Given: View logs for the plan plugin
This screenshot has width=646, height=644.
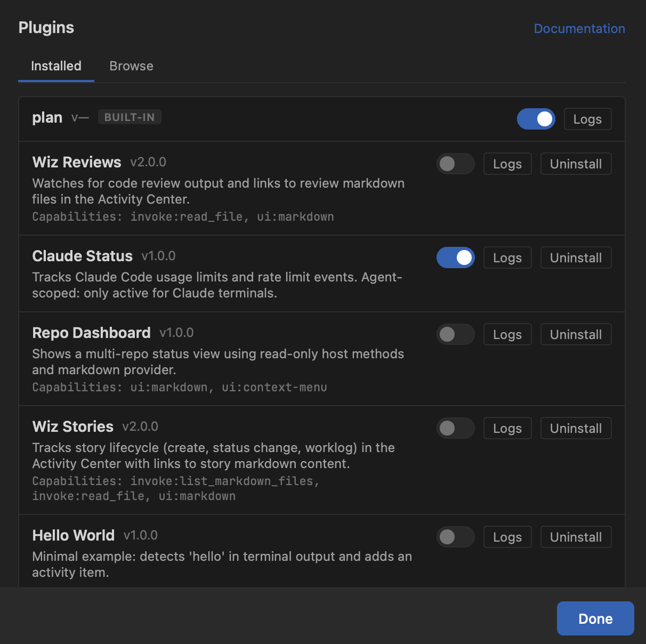Looking at the screenshot, I should (587, 119).
